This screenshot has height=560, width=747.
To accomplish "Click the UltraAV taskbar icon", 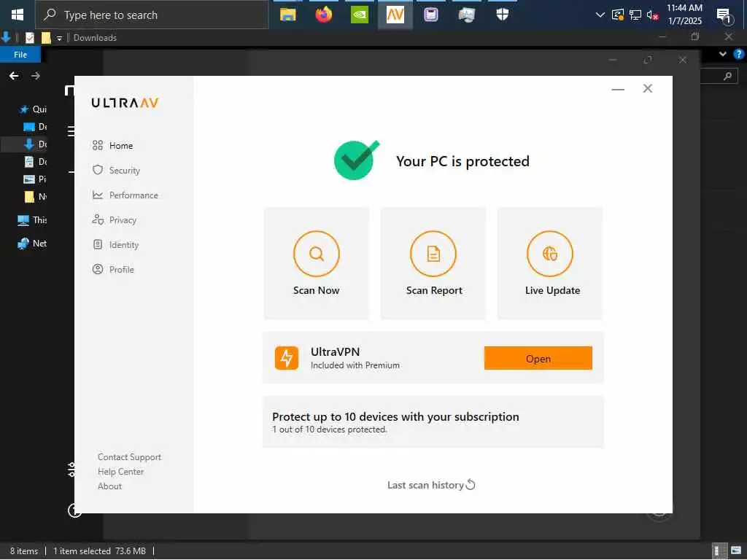I will (395, 15).
